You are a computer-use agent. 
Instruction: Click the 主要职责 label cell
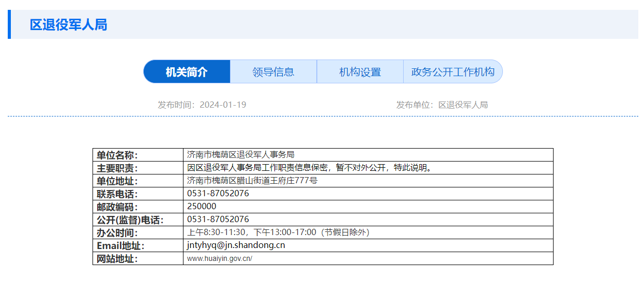click(138, 168)
